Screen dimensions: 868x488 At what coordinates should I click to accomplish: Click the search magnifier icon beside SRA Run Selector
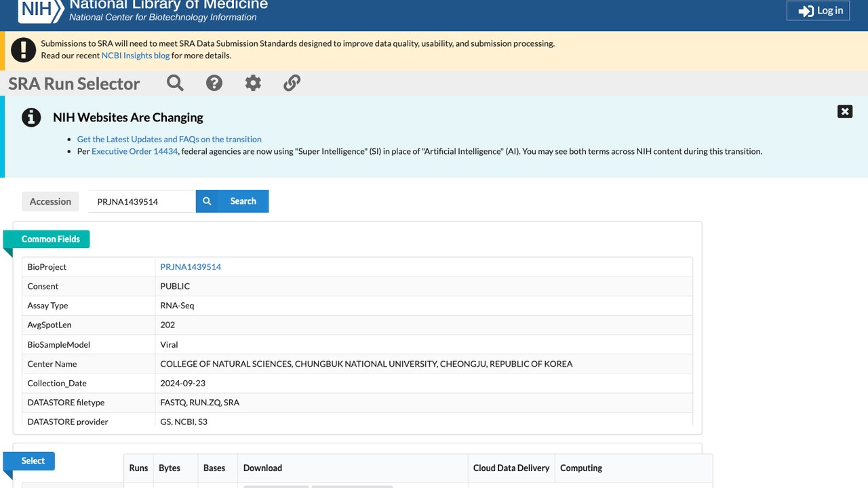[175, 83]
